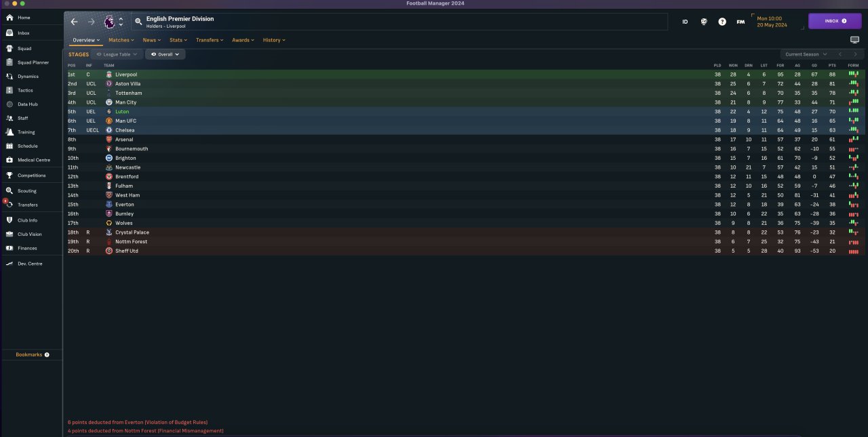
Task: Open the Dev. Centre
Action: pyautogui.click(x=31, y=264)
